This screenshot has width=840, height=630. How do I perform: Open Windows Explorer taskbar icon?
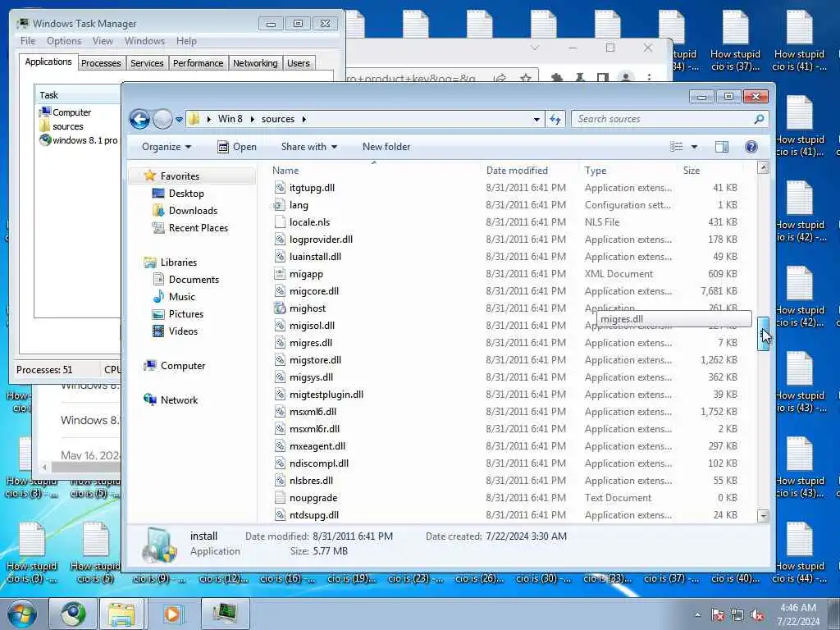coord(122,614)
